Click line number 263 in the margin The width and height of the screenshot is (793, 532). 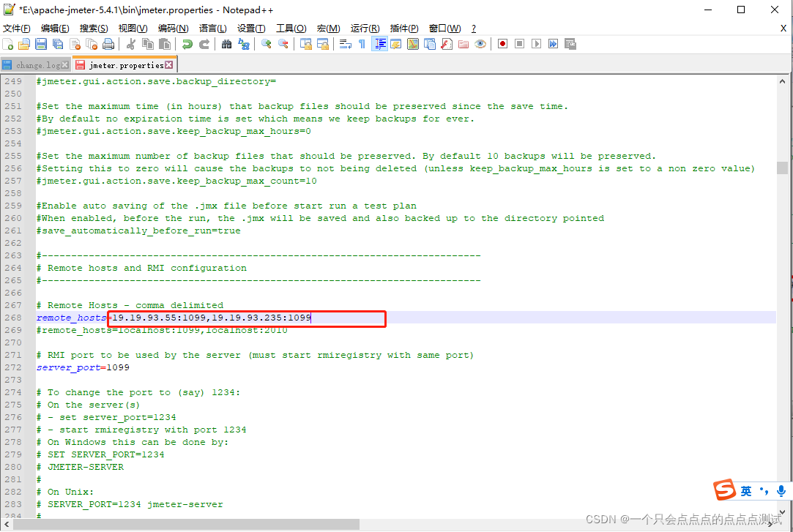pyautogui.click(x=13, y=255)
